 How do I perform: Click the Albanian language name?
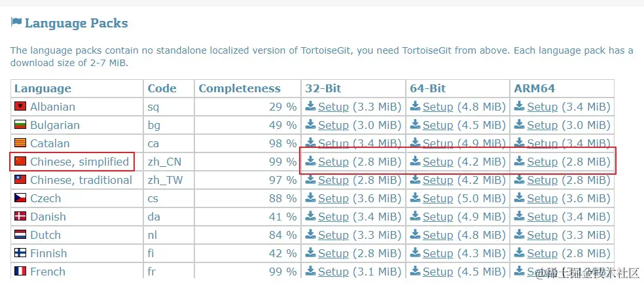pos(52,107)
